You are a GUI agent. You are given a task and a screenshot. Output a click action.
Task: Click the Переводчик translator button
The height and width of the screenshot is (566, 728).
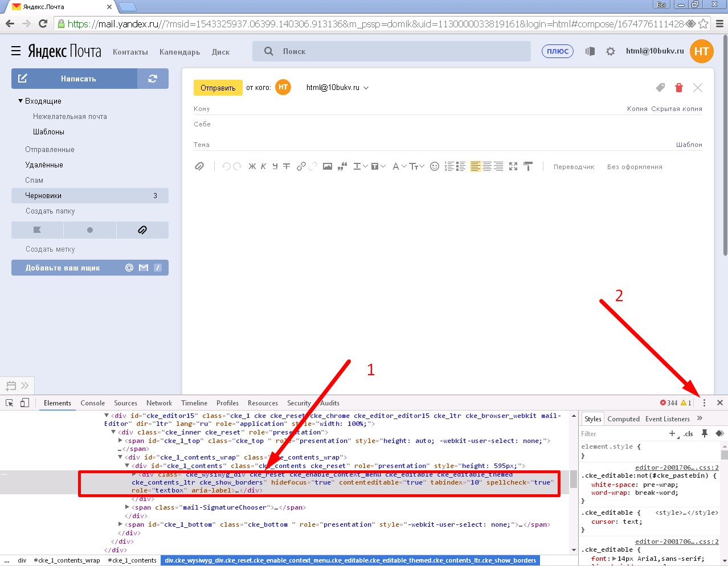(x=574, y=167)
